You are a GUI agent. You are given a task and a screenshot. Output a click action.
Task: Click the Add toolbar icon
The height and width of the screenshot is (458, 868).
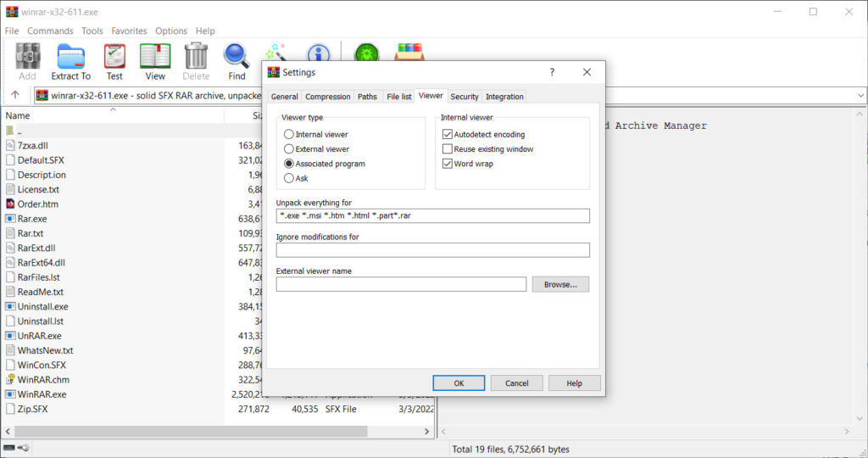pyautogui.click(x=27, y=57)
